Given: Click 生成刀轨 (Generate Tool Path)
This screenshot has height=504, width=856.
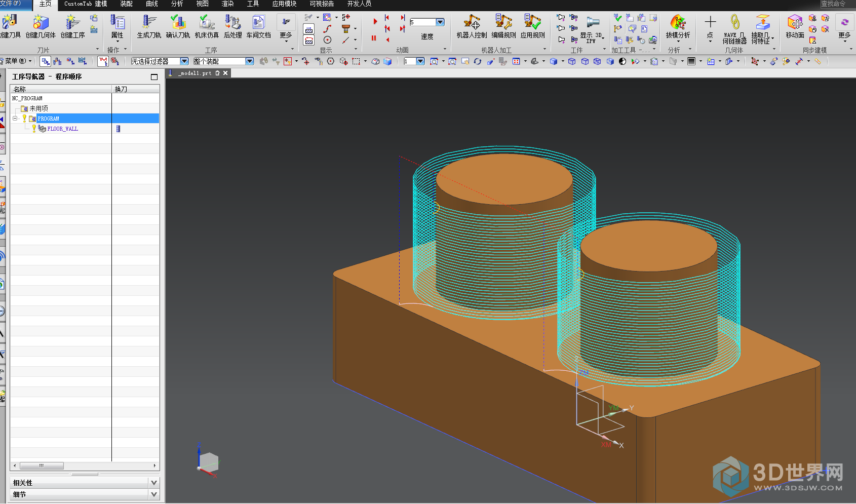Looking at the screenshot, I should (149, 26).
